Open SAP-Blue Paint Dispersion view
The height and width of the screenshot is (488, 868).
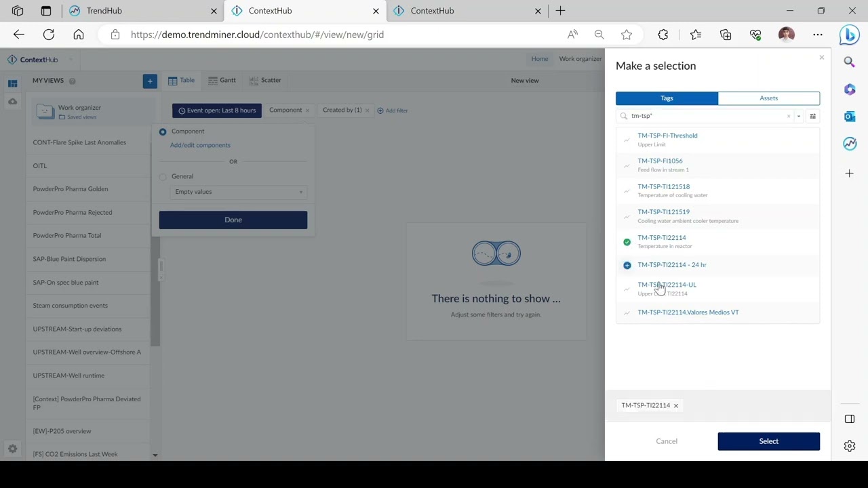69,259
